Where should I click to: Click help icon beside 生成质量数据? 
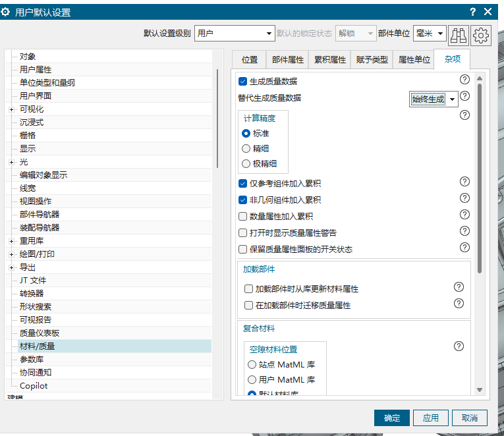(x=464, y=80)
